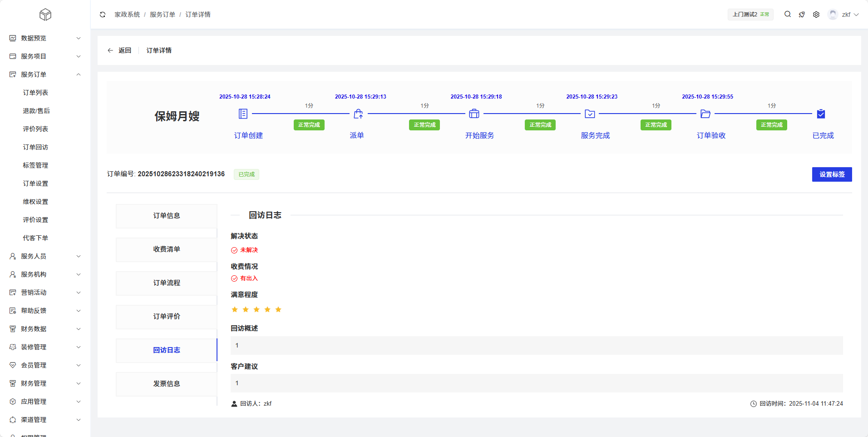Screen dimensions: 868x437
Task: Switch to the 订单信息 tab
Action: [167, 216]
